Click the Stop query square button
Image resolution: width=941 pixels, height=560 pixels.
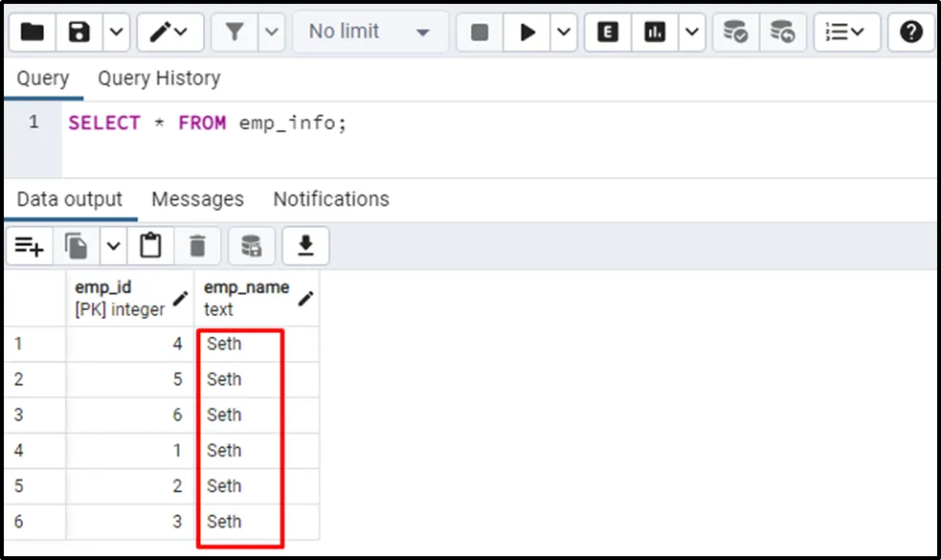point(480,33)
